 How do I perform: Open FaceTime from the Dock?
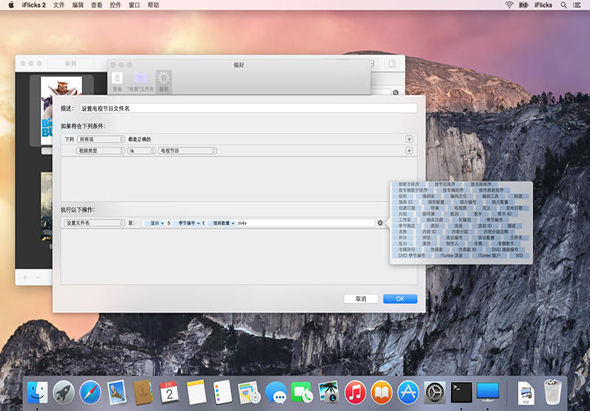tap(302, 392)
